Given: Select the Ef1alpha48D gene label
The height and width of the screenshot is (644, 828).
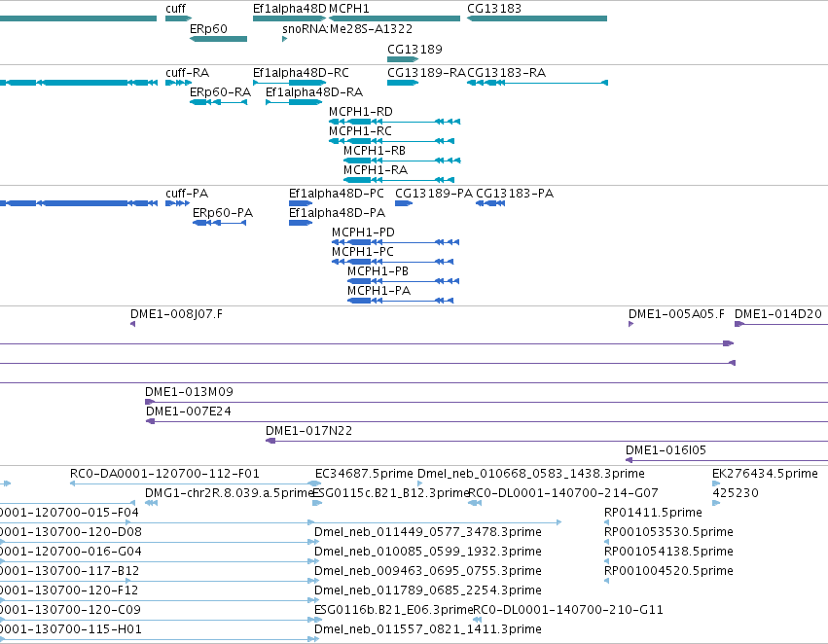Looking at the screenshot, I should [x=289, y=9].
